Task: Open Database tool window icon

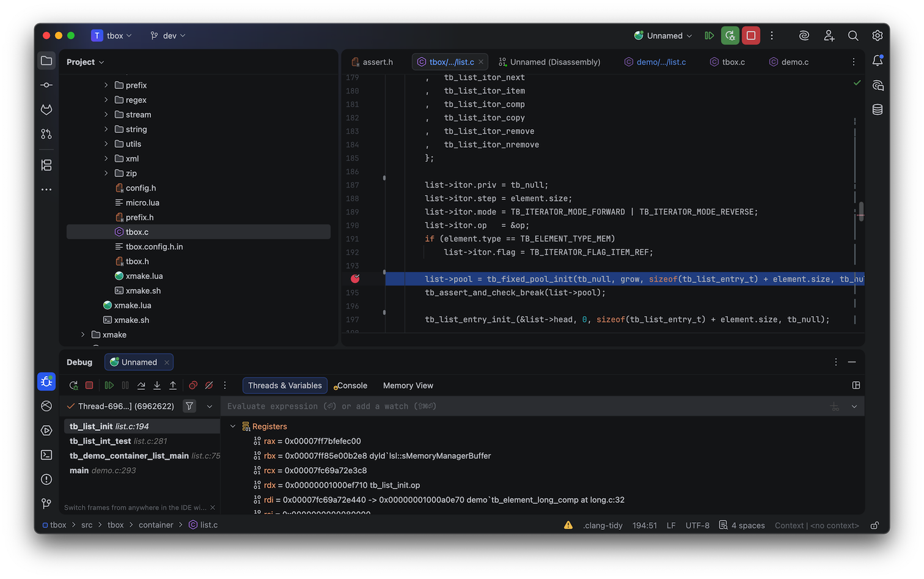Action: coord(878,110)
